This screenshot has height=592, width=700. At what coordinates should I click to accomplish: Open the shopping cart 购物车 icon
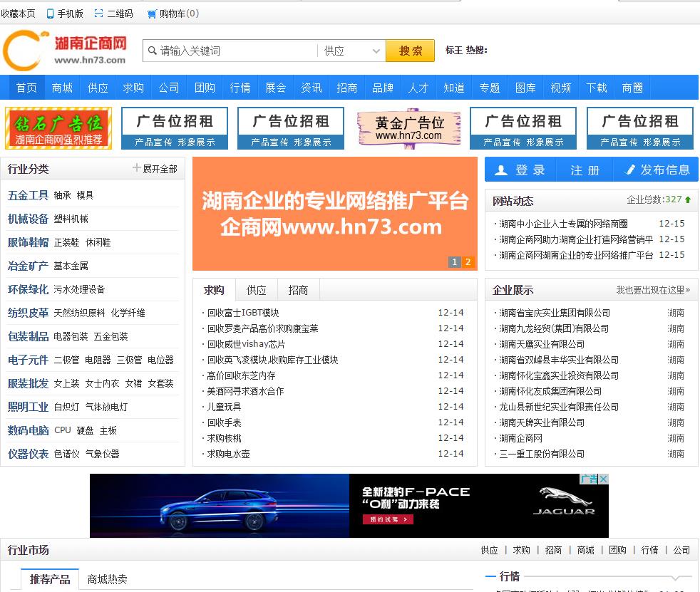152,14
